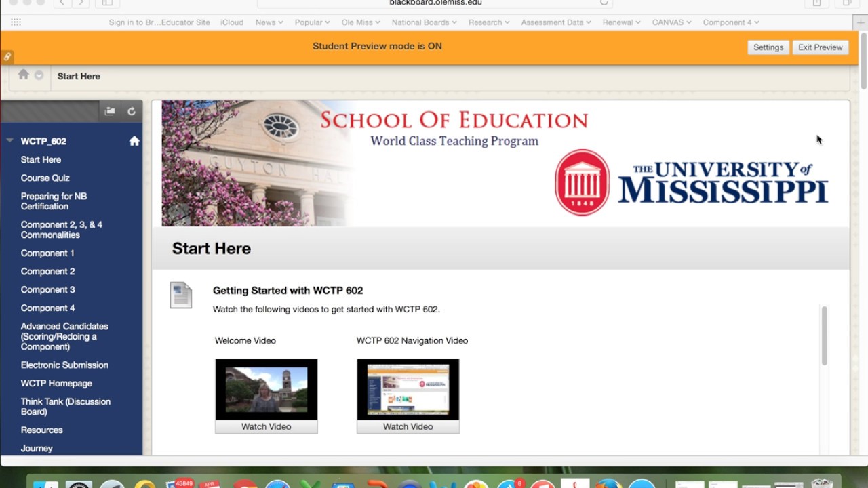This screenshot has width=868, height=488.
Task: Open the Sign in to Br...Educator Site bookmark
Action: click(x=159, y=22)
